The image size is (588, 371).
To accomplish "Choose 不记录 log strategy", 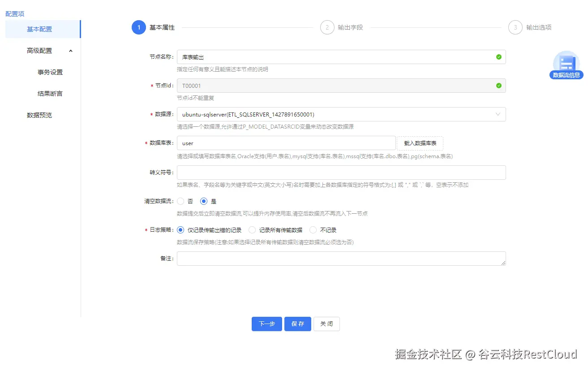I will [313, 230].
